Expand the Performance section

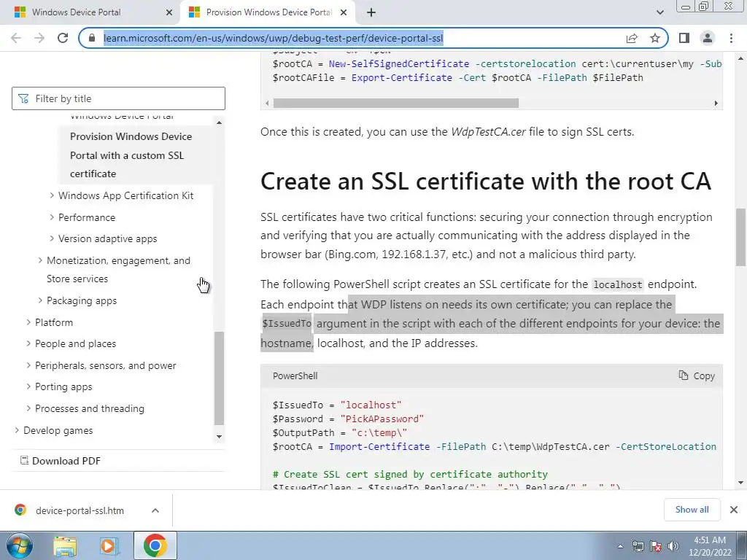(x=87, y=217)
